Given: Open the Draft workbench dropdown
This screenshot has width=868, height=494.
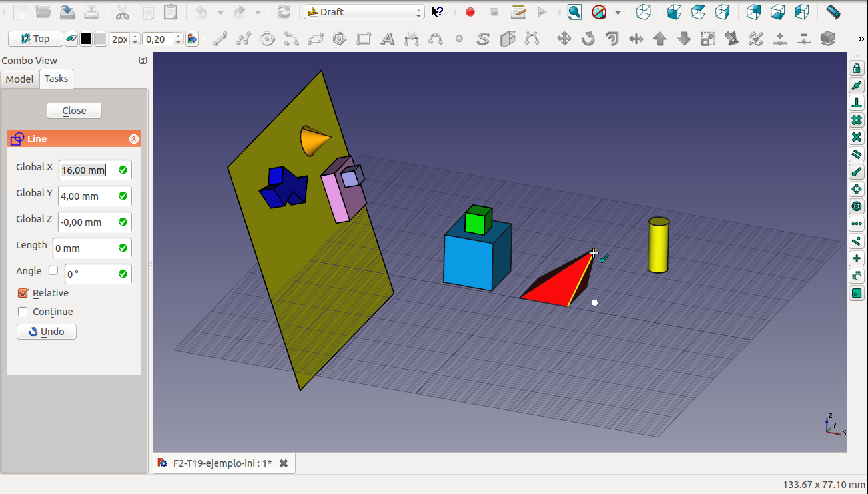Looking at the screenshot, I should pos(364,12).
